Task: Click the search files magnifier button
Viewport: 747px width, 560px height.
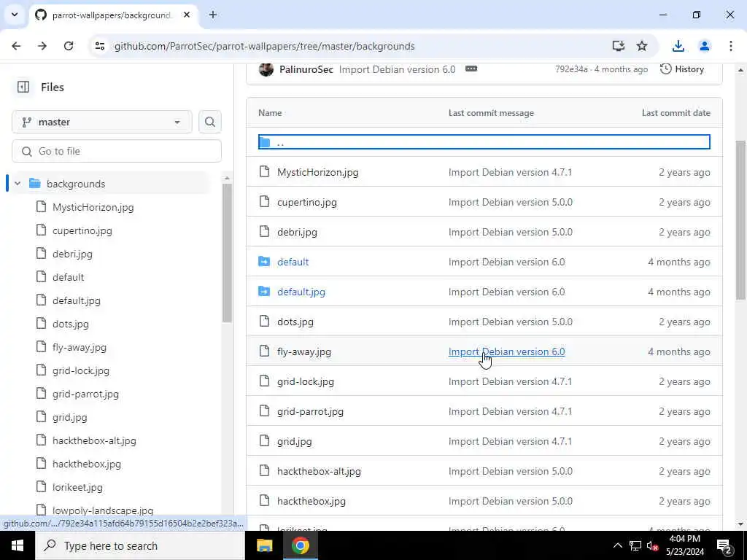Action: pyautogui.click(x=209, y=122)
